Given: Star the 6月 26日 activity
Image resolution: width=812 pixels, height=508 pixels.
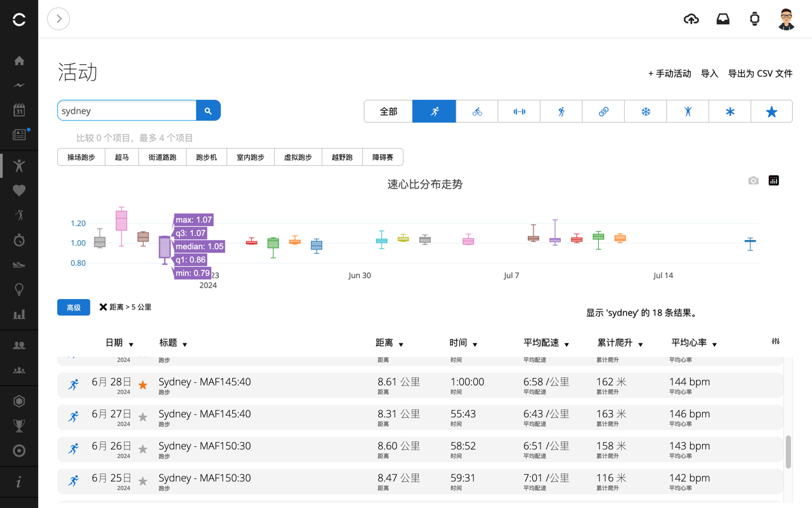Looking at the screenshot, I should pos(143,449).
